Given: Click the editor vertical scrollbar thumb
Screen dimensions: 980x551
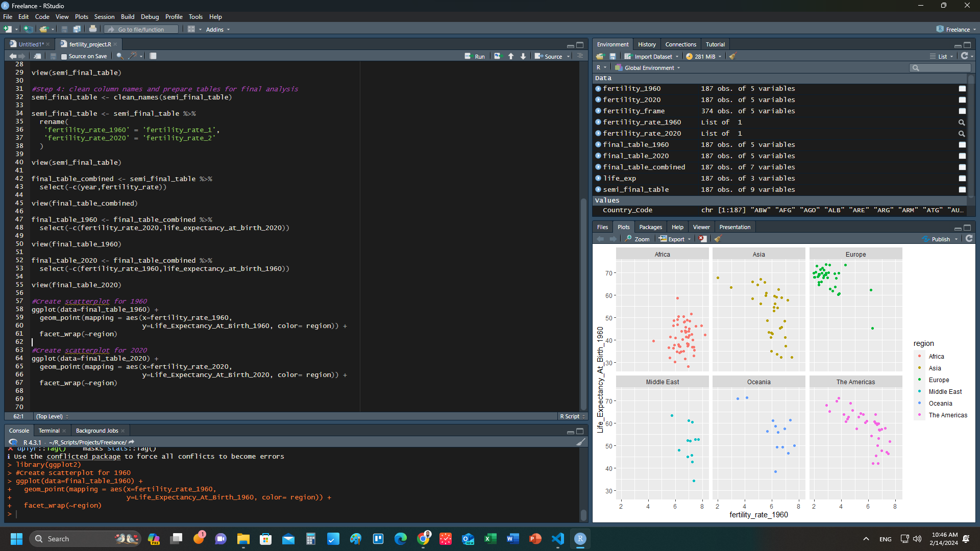Looking at the screenshot, I should (x=583, y=304).
